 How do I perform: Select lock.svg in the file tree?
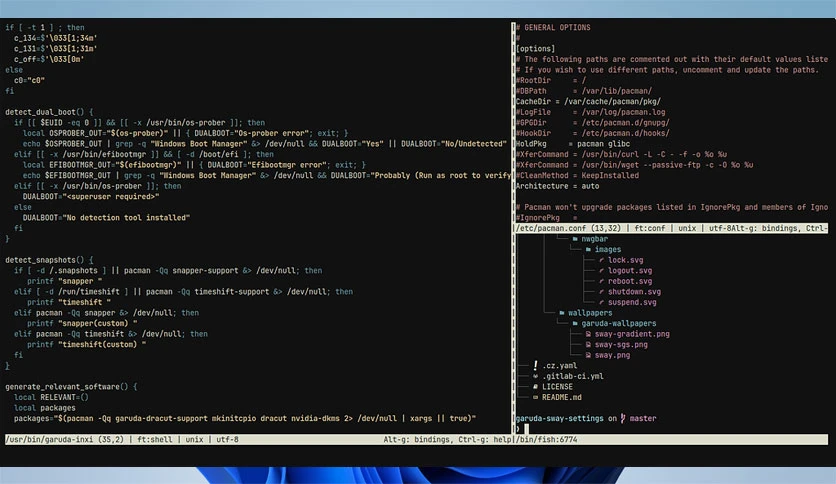625,260
